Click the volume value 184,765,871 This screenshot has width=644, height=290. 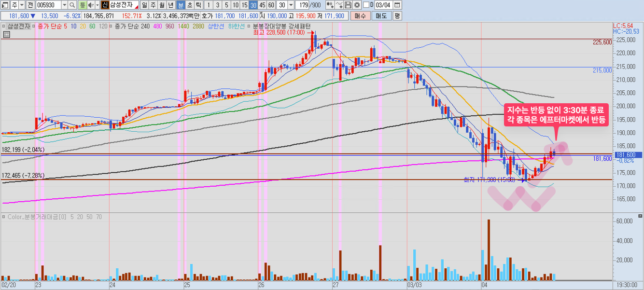tap(98, 16)
